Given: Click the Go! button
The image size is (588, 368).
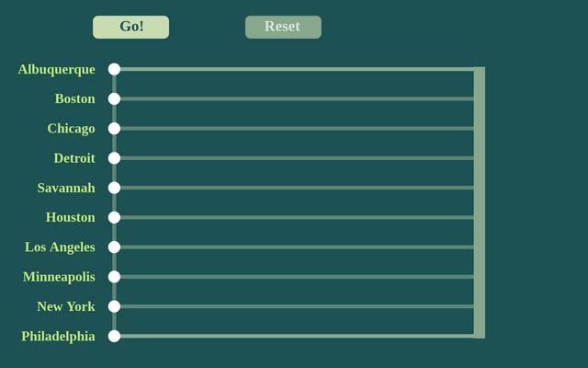Looking at the screenshot, I should (130, 27).
